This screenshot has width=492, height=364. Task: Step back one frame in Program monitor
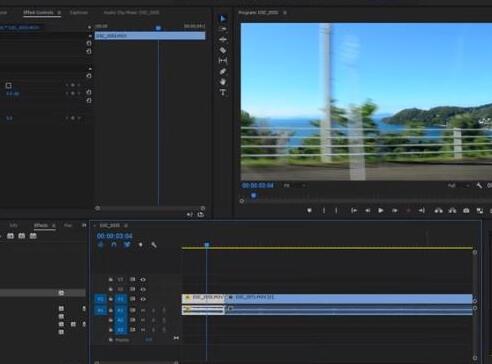click(367, 211)
